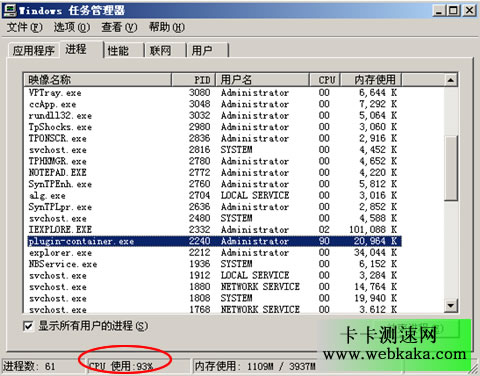Open the 查看(V) menu
The height and width of the screenshot is (376, 480).
click(x=119, y=27)
